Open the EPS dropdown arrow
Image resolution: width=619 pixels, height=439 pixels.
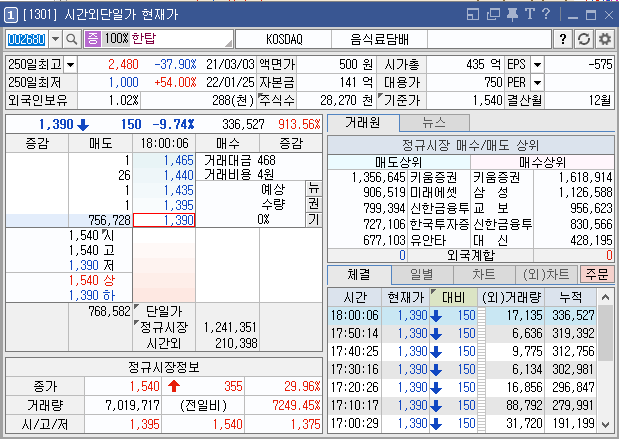pos(537,64)
